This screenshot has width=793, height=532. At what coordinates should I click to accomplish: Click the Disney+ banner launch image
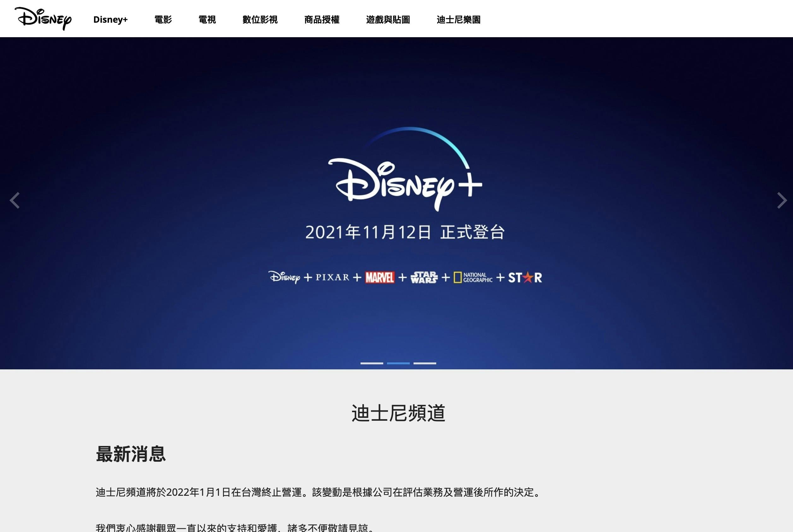396,203
